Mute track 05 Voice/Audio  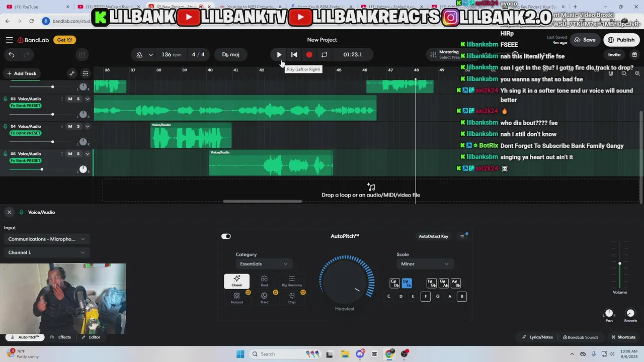pyautogui.click(x=70, y=154)
